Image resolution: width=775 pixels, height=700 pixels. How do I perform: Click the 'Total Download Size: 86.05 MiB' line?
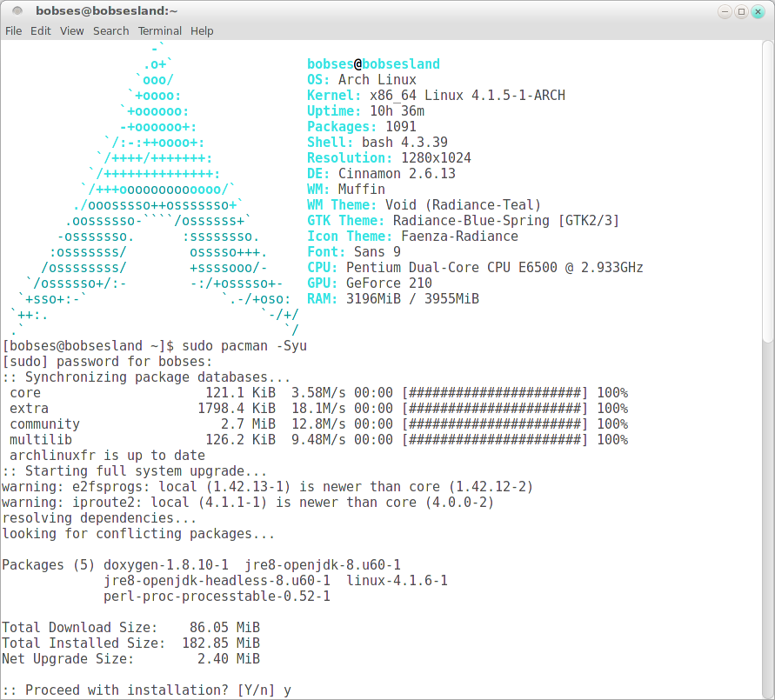click(x=130, y=628)
